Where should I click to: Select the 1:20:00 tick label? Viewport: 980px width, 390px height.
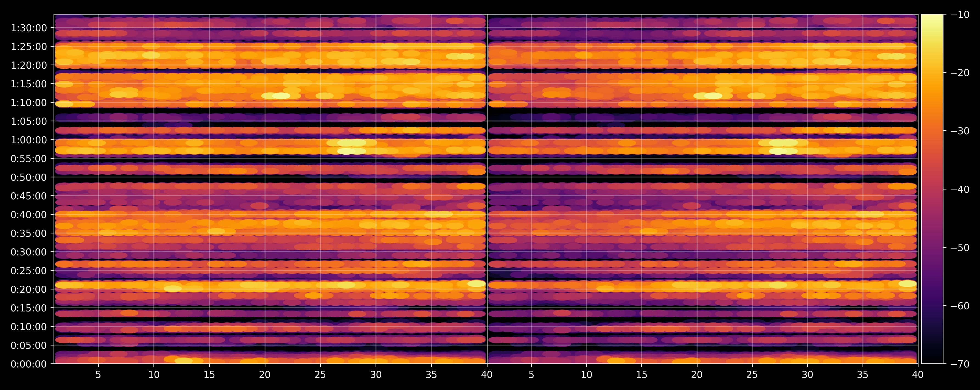(29, 65)
